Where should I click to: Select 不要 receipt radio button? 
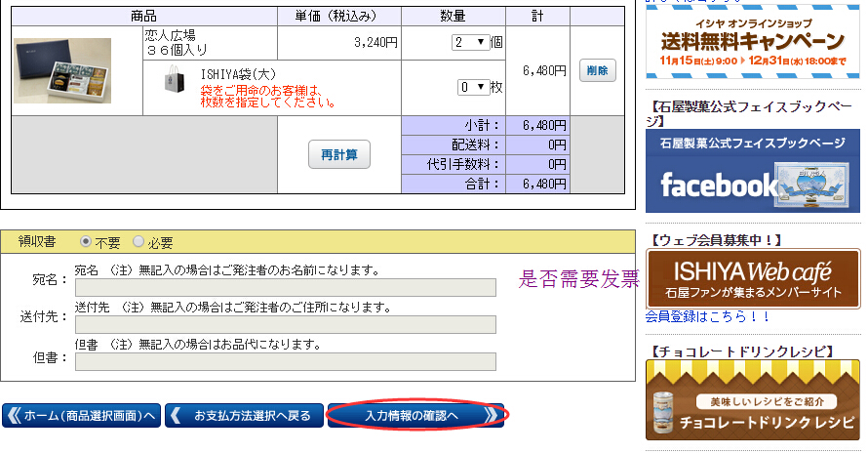86,242
